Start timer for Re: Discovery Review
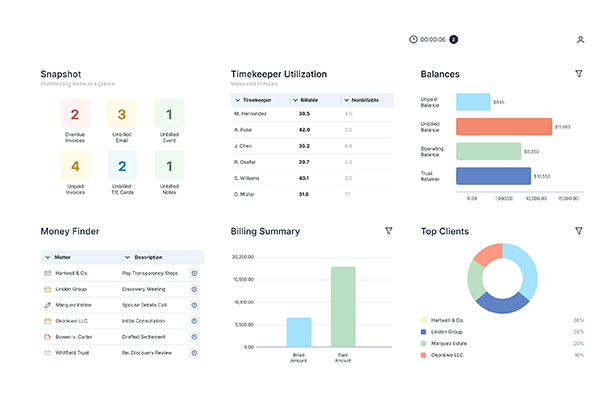 pos(194,353)
